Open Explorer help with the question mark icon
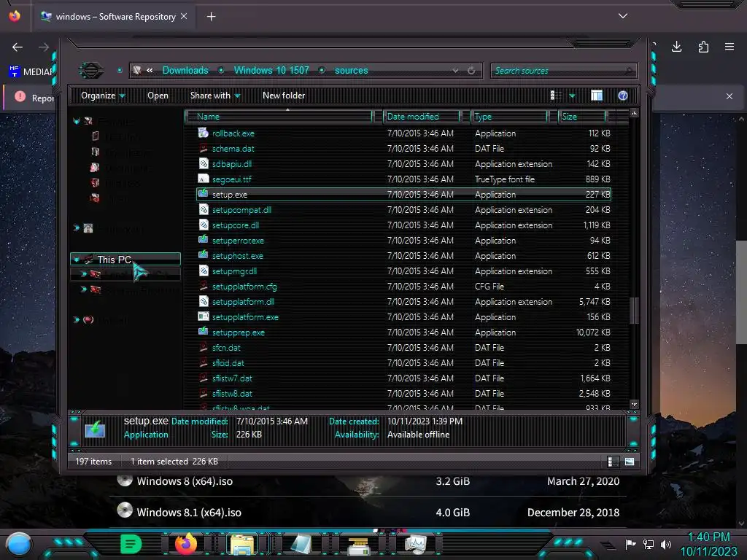747x560 pixels. pos(623,96)
